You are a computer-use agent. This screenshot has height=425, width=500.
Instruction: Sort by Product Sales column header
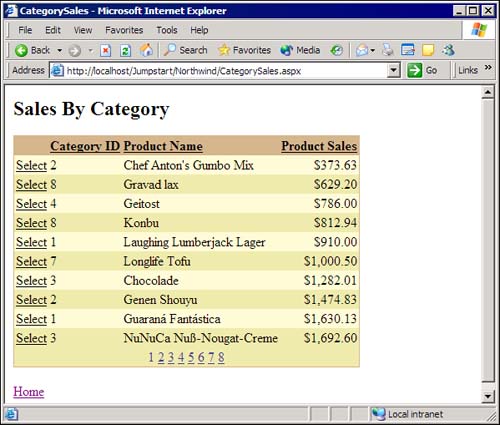[319, 146]
